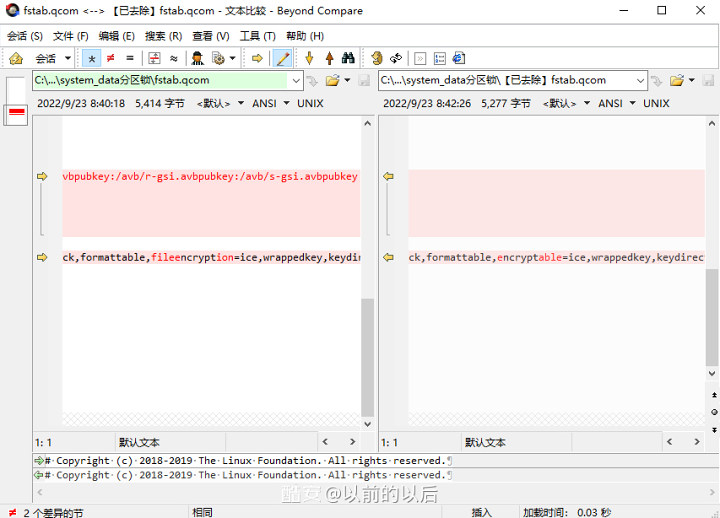Click the encryptable text in right pane
This screenshot has height=518, width=720.
point(529,257)
